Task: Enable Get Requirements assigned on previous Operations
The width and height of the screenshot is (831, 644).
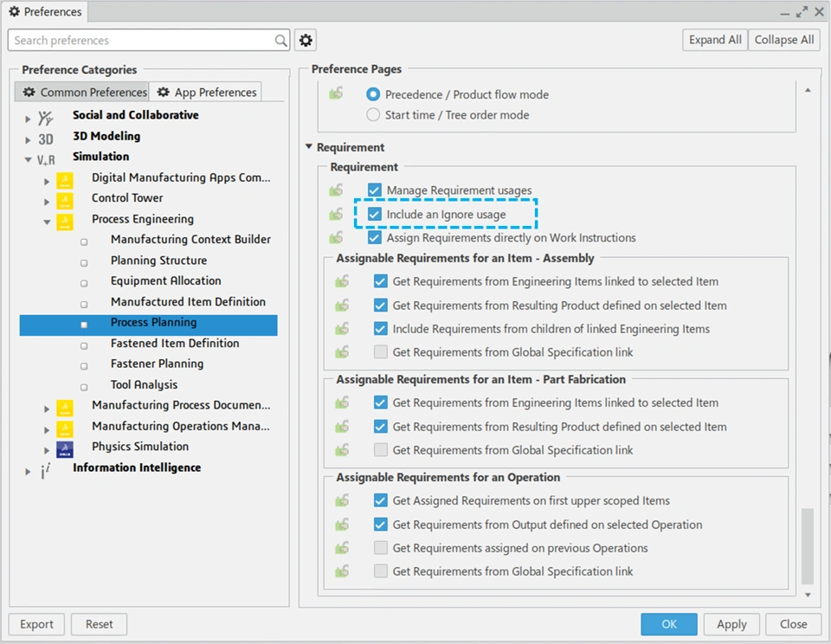Action: [380, 548]
